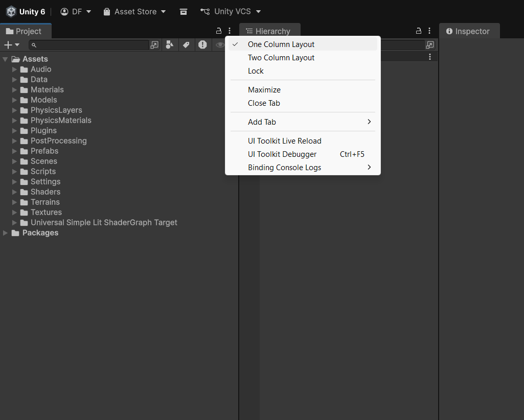Click the Scripts folder icon
Image resolution: width=524 pixels, height=420 pixels.
point(24,172)
